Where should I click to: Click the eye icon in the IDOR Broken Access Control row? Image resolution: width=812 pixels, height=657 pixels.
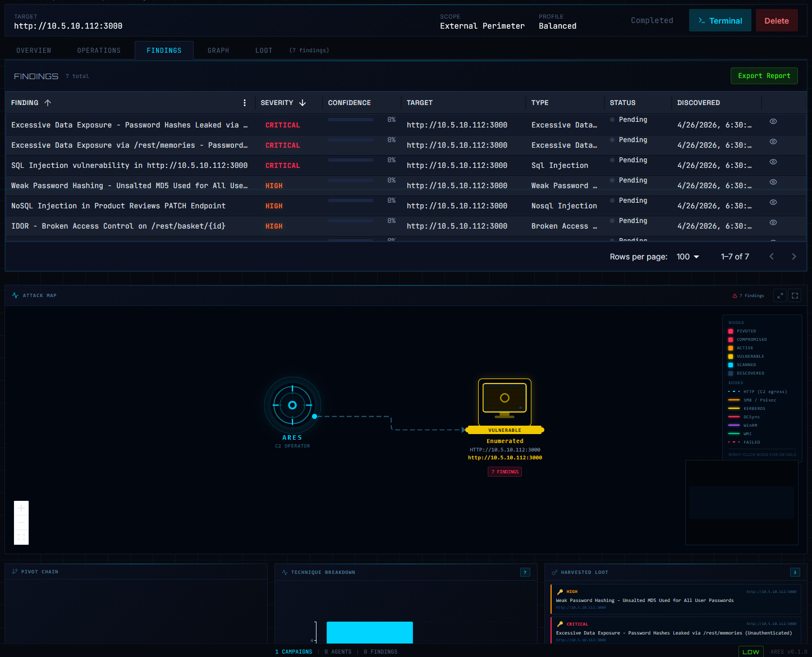coord(773,222)
